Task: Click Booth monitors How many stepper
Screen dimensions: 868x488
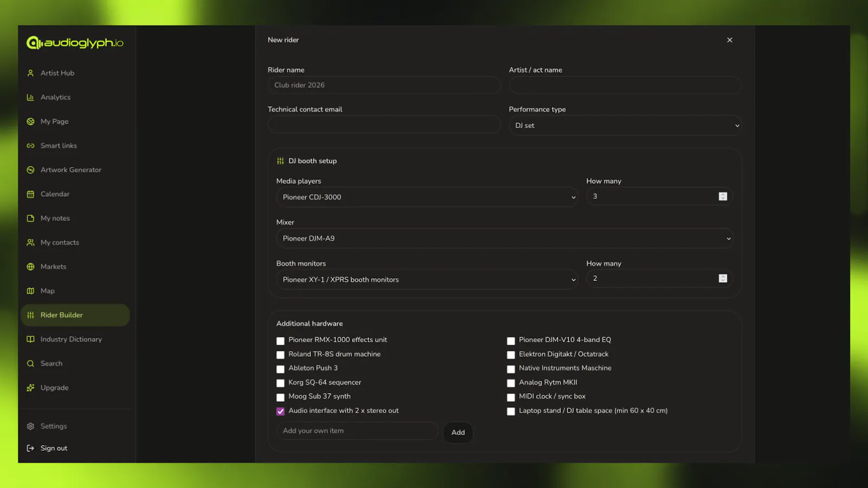Action: click(x=723, y=278)
